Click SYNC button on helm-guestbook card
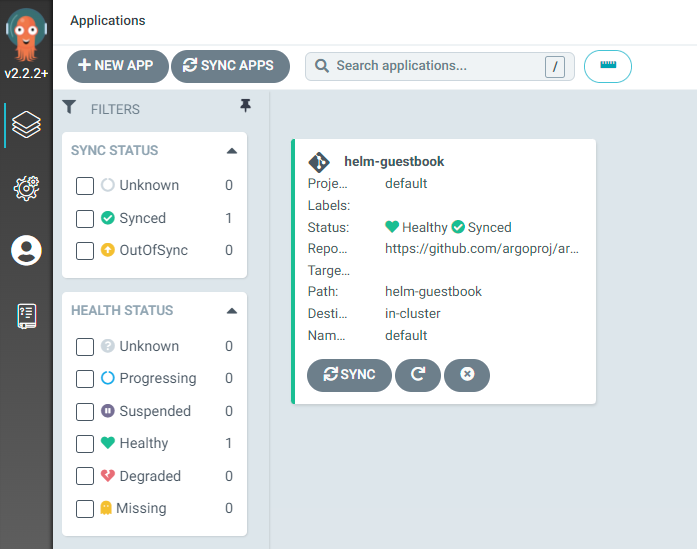The image size is (697, 549). click(x=349, y=375)
